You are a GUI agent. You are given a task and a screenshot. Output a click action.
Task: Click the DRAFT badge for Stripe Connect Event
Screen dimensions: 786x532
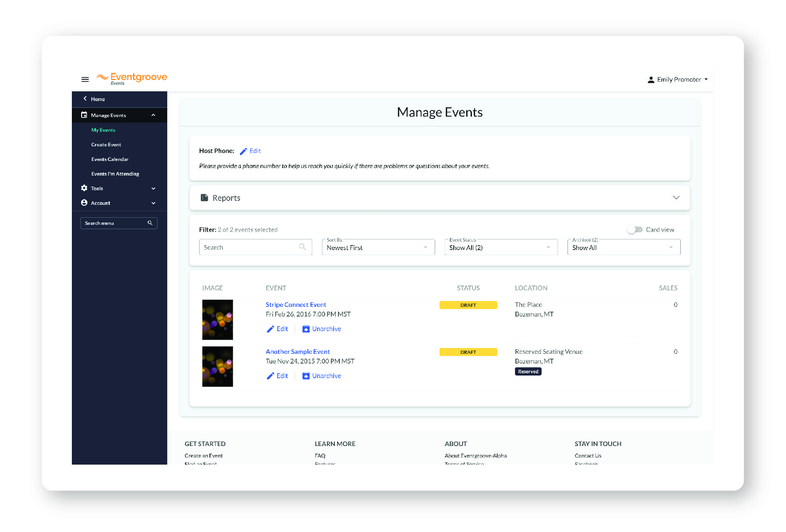click(468, 305)
